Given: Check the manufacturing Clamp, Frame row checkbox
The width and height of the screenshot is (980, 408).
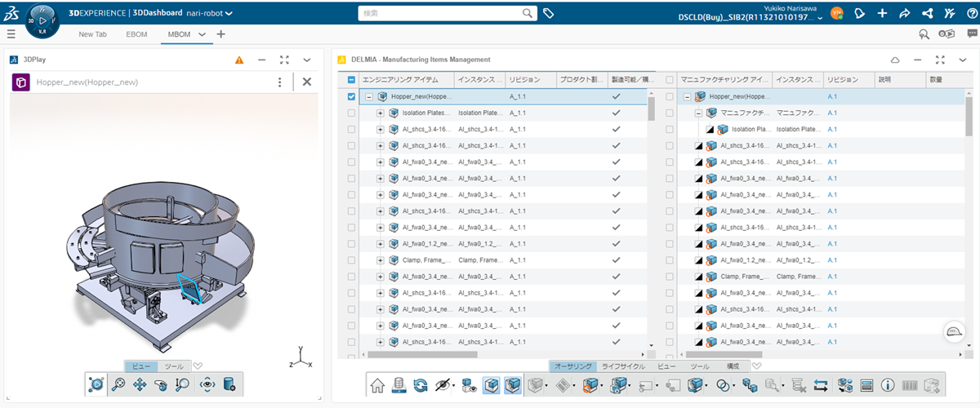Looking at the screenshot, I should click(x=670, y=276).
